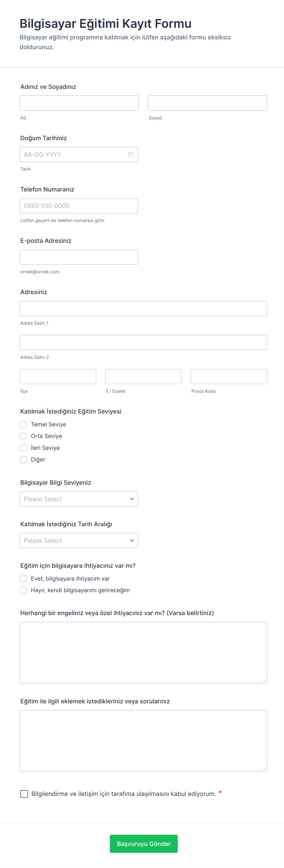Viewport: 284px width, 868px height.
Task: Open the calendar icon in date field
Action: coord(131,154)
